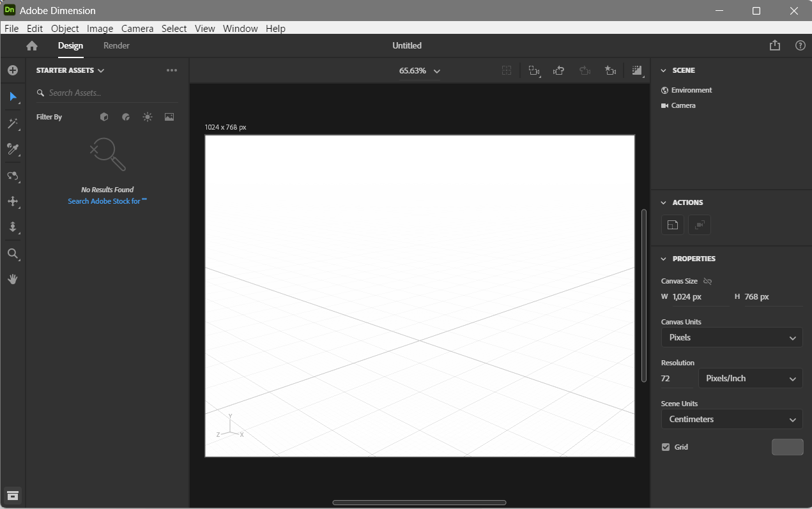
Task: Toggle the Grid checkbox off
Action: coord(665,446)
